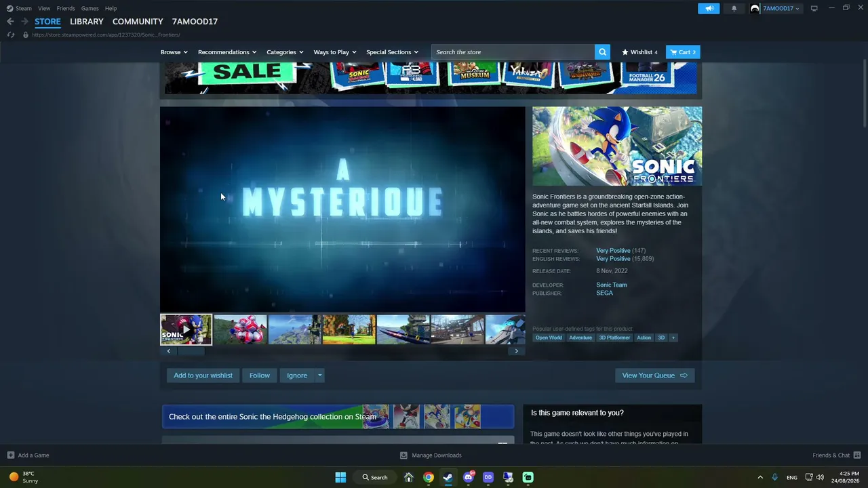This screenshot has height=488, width=868.
Task: Open Discord from the taskbar
Action: (x=468, y=477)
